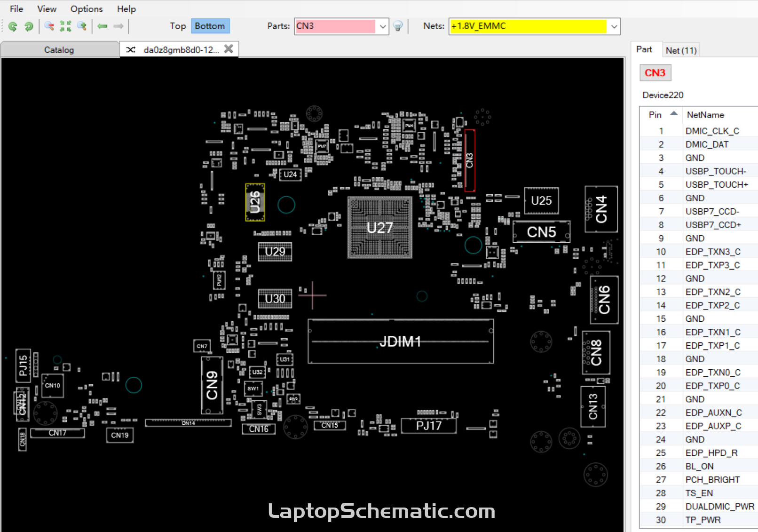Select the CN8 connector on the board
Viewport: 758px width, 532px height.
[x=596, y=353]
